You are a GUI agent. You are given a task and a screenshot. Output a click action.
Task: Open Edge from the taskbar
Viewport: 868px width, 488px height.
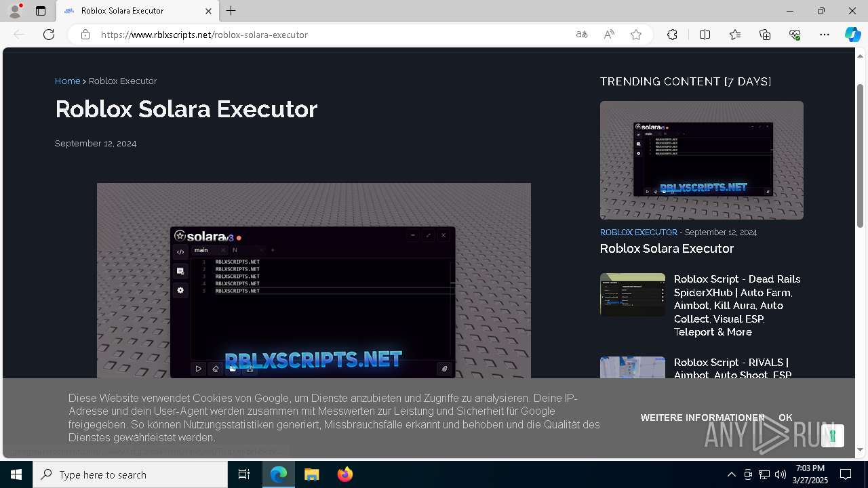279,474
